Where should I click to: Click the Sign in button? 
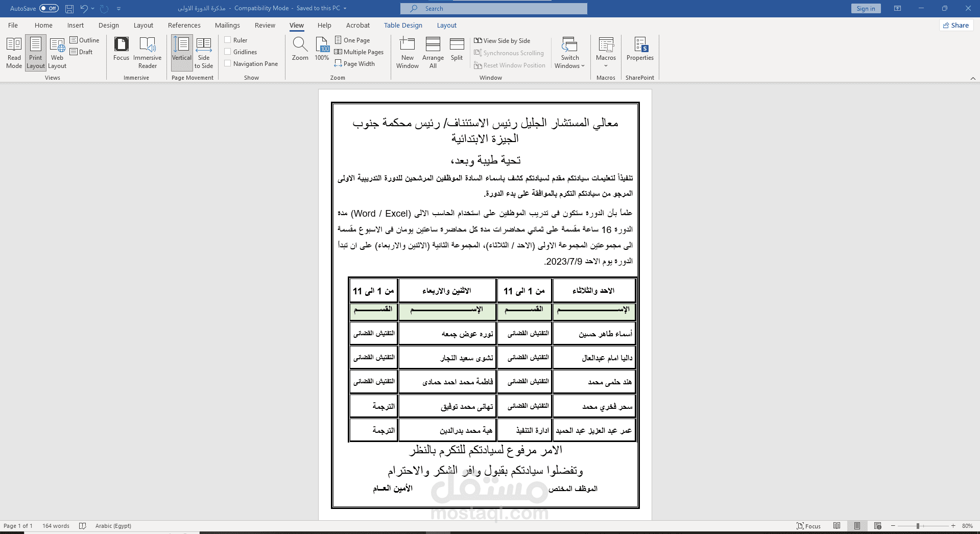point(866,9)
